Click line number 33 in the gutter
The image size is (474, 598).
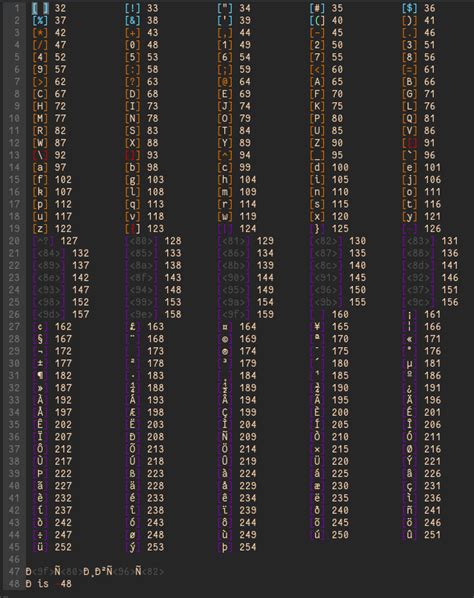pos(14,400)
